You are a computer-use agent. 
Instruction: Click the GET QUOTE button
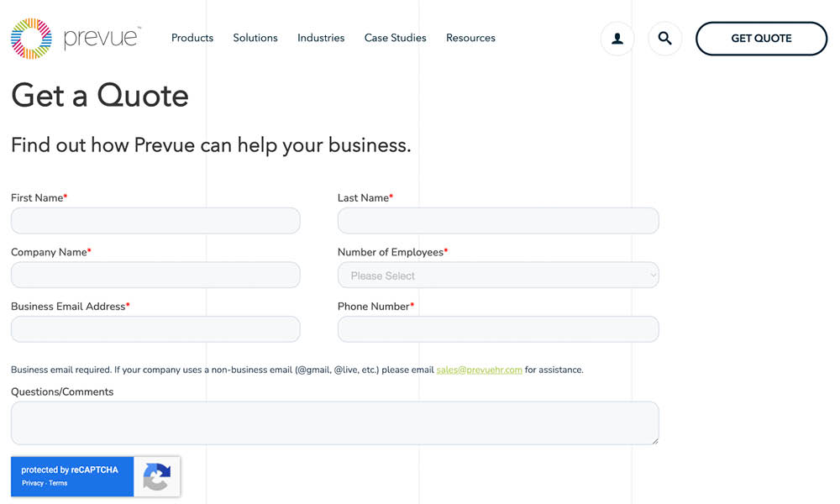point(761,38)
